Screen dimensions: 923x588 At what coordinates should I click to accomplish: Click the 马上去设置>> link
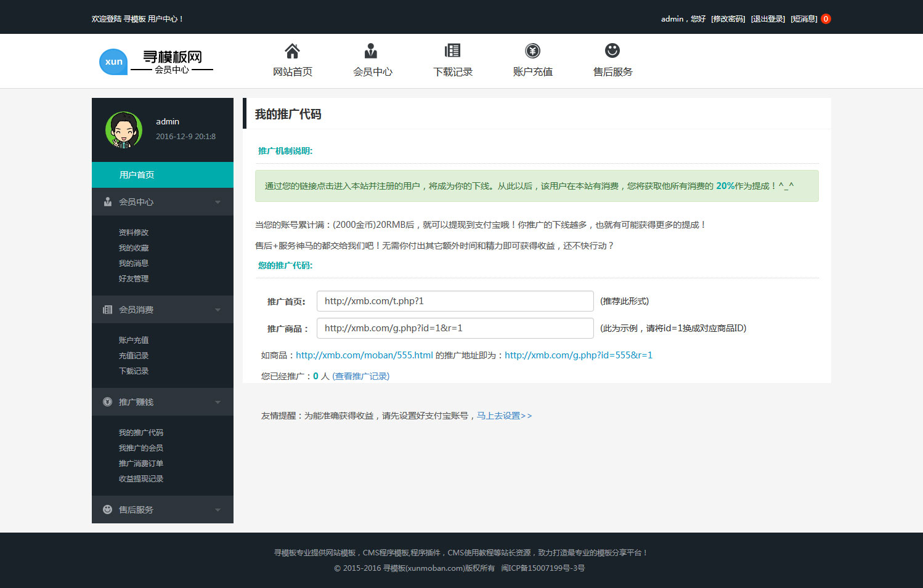tap(504, 416)
